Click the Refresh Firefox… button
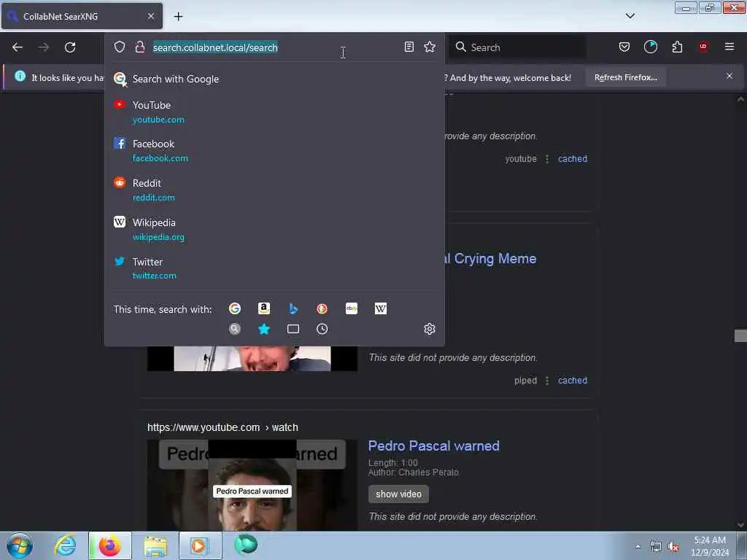The height and width of the screenshot is (560, 747). tap(625, 77)
